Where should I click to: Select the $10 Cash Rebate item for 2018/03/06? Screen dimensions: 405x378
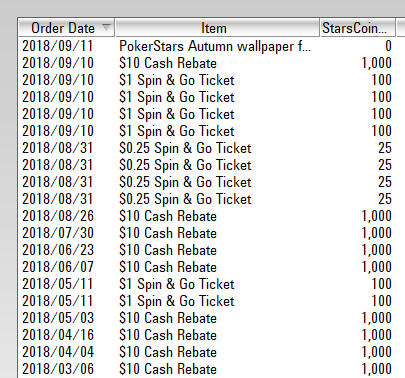click(x=168, y=369)
